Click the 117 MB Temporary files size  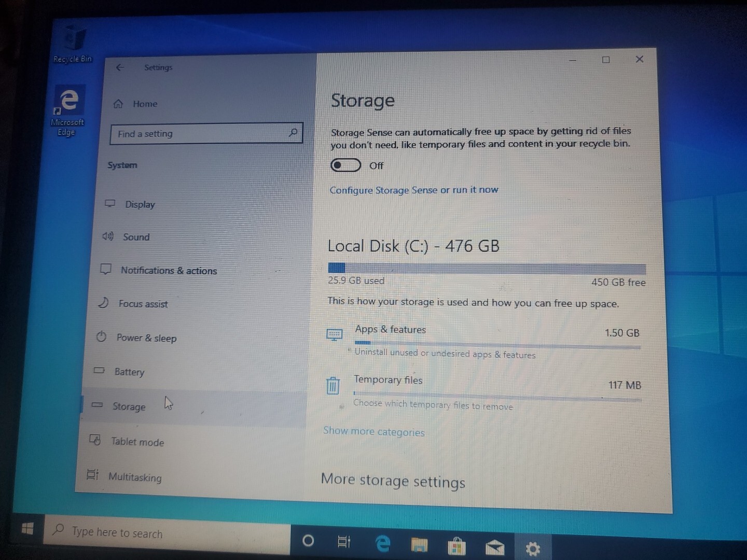click(x=625, y=385)
